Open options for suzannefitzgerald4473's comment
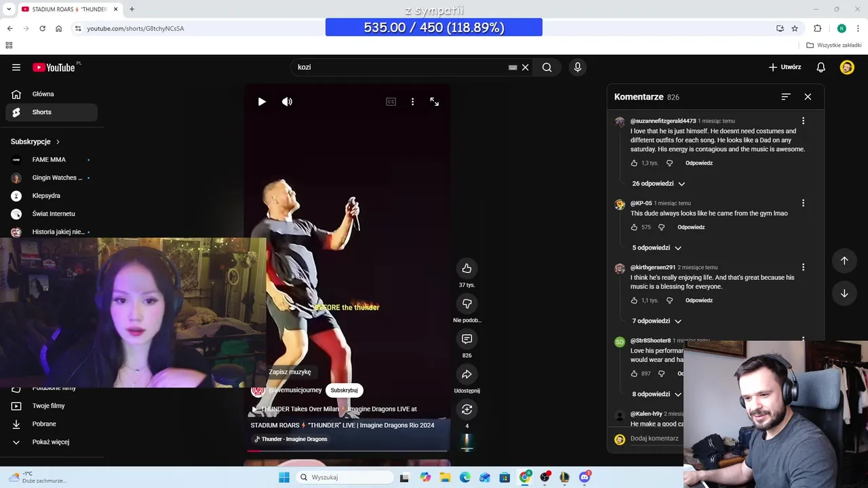 [803, 121]
